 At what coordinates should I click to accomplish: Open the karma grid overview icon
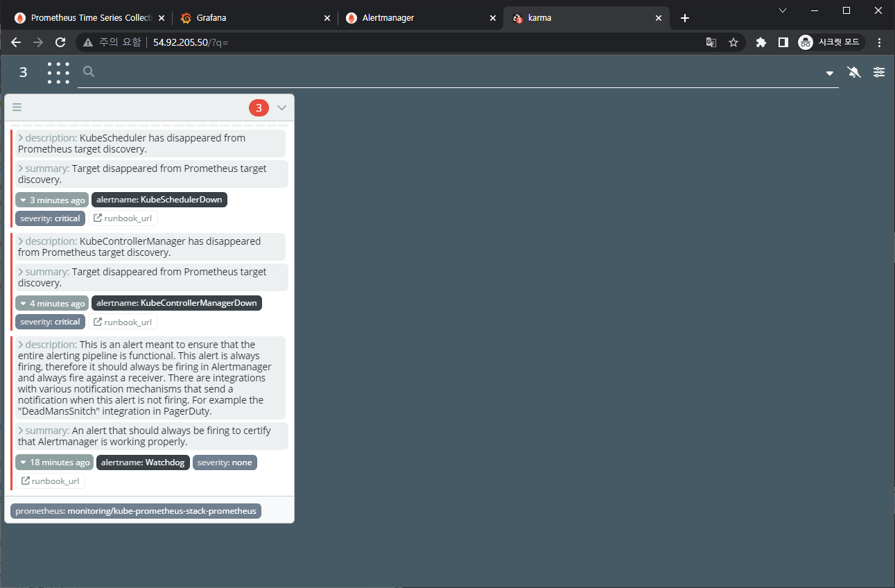click(58, 73)
